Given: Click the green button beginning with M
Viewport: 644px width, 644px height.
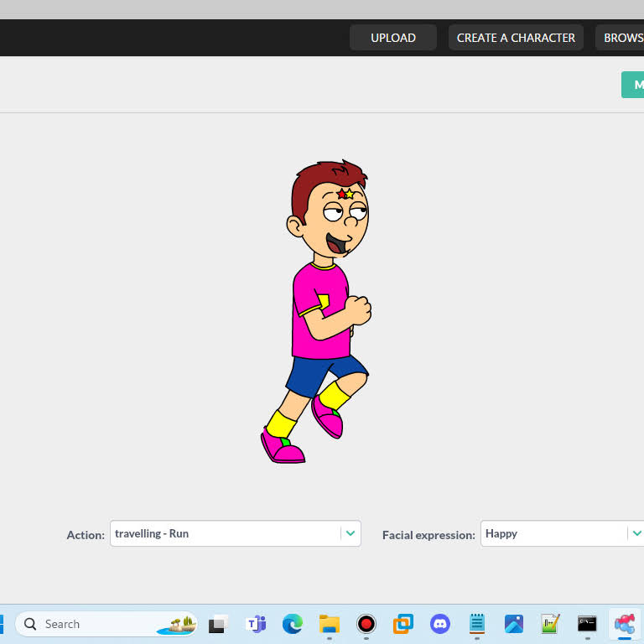Looking at the screenshot, I should [x=633, y=85].
